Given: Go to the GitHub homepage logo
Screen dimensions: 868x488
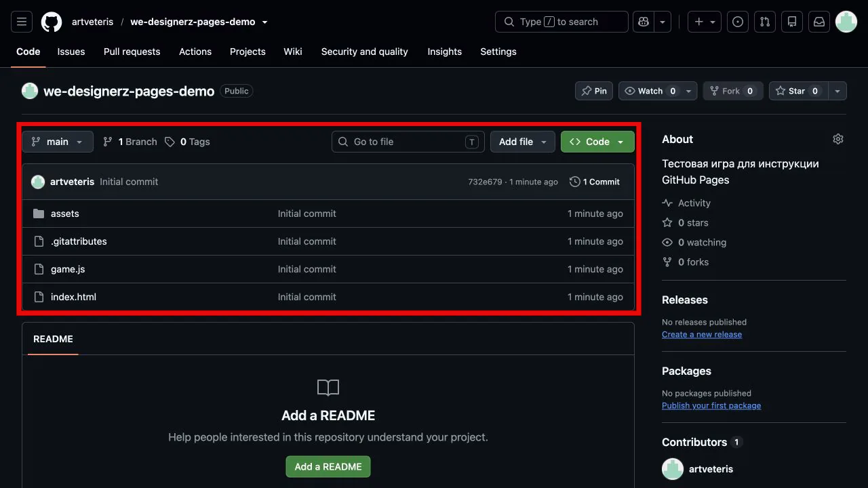Looking at the screenshot, I should 52,22.
